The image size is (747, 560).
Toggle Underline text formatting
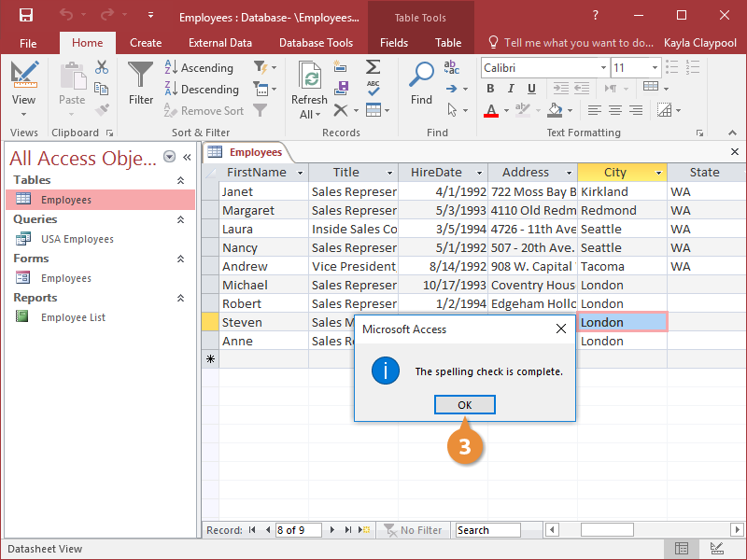pos(531,89)
